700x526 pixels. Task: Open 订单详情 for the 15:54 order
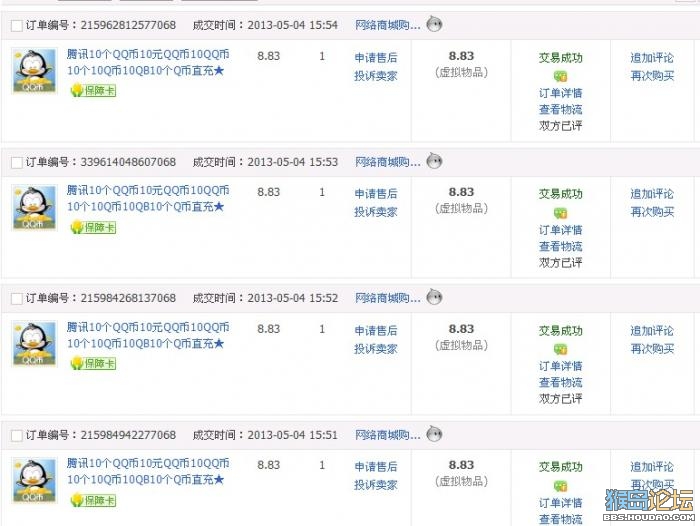coord(561,93)
